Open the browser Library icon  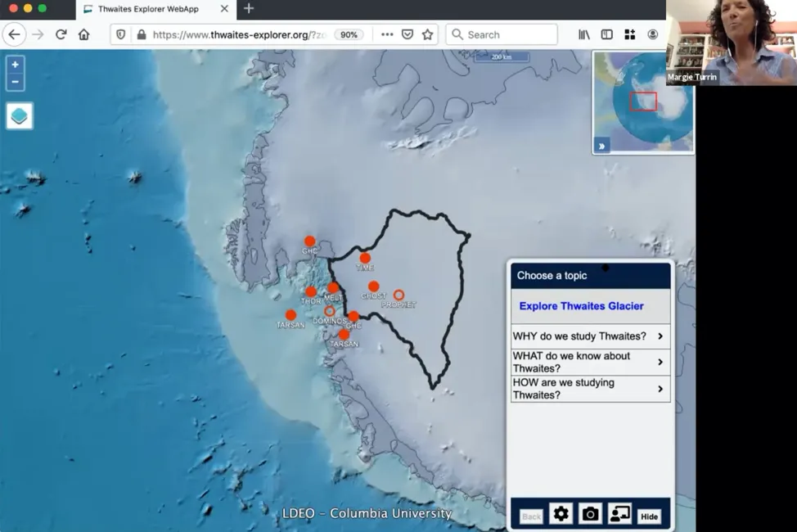pyautogui.click(x=584, y=34)
